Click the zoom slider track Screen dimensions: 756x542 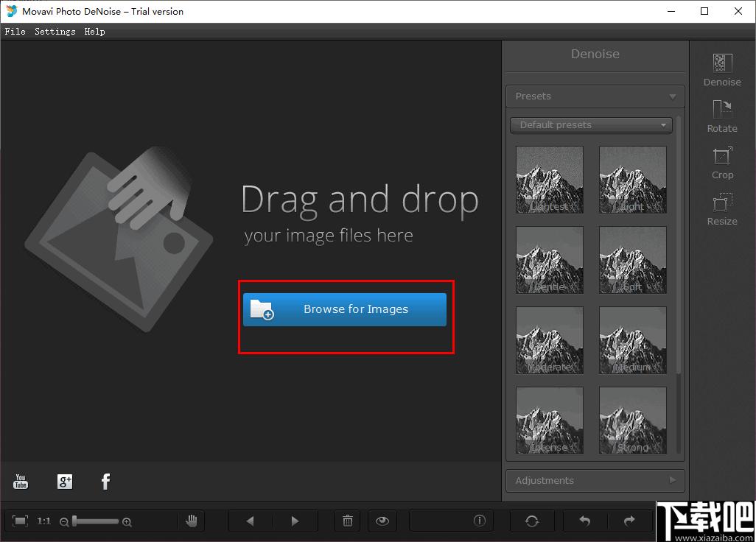(96, 521)
